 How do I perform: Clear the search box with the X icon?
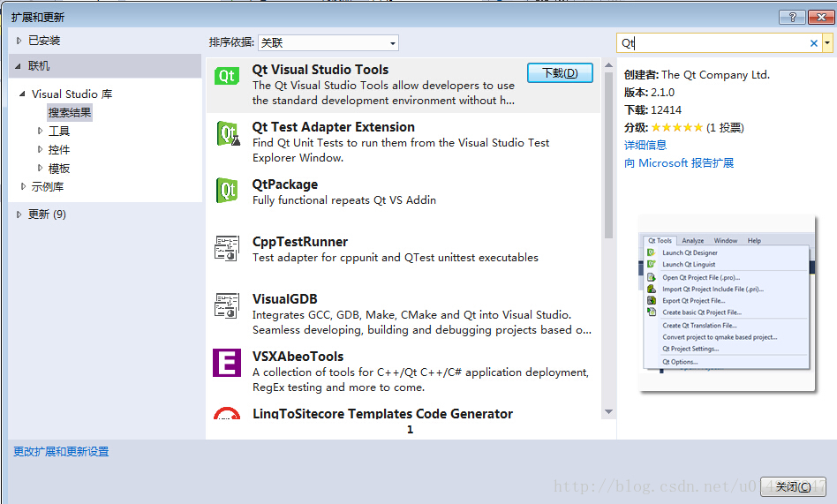coord(813,43)
